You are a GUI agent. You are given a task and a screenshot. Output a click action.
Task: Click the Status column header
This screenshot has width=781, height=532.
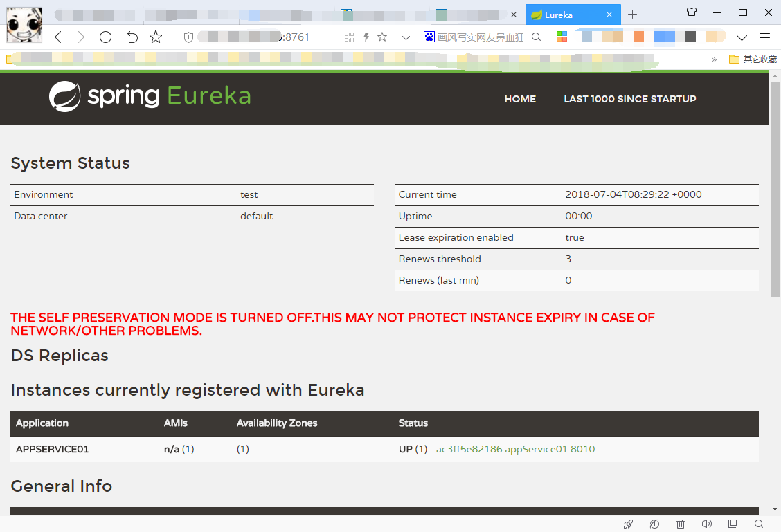[413, 423]
